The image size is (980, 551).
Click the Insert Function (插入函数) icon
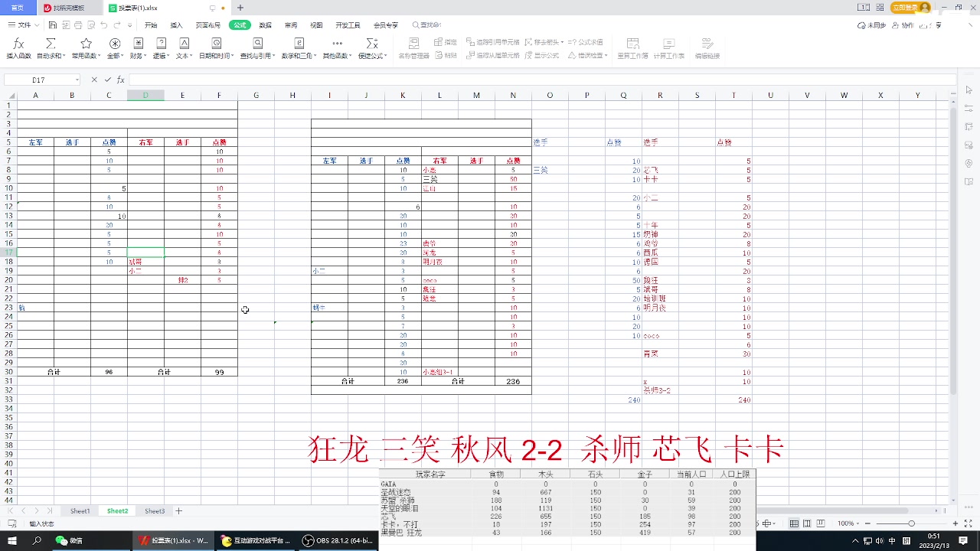coord(18,46)
